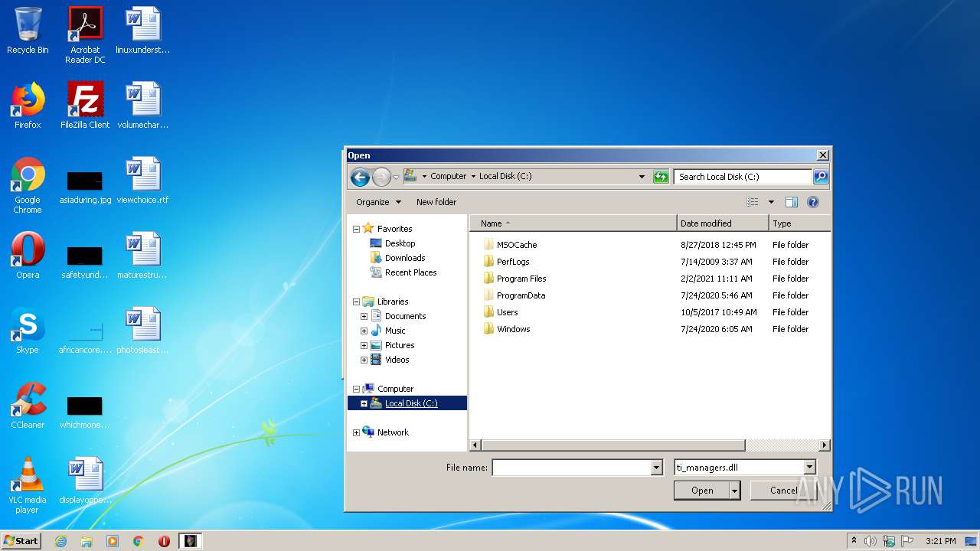Open Acrobat Reader DC desktop shortcut
This screenshot has width=980, height=551.
pyautogui.click(x=85, y=35)
